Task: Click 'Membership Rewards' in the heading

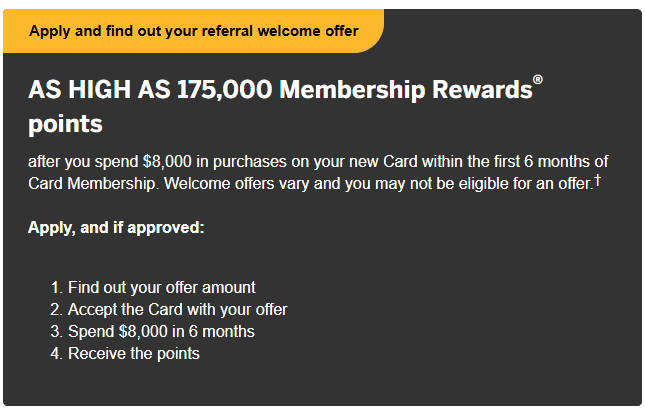Action: point(406,90)
